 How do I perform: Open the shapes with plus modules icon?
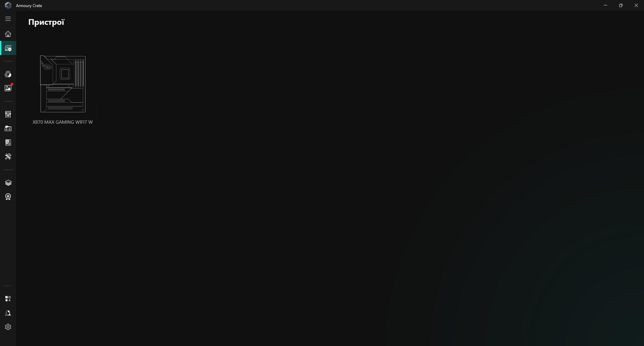click(8, 299)
